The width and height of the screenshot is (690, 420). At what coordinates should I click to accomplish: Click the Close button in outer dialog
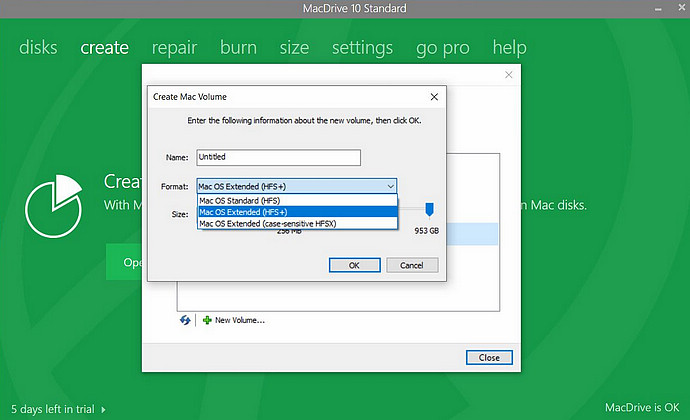click(x=489, y=357)
